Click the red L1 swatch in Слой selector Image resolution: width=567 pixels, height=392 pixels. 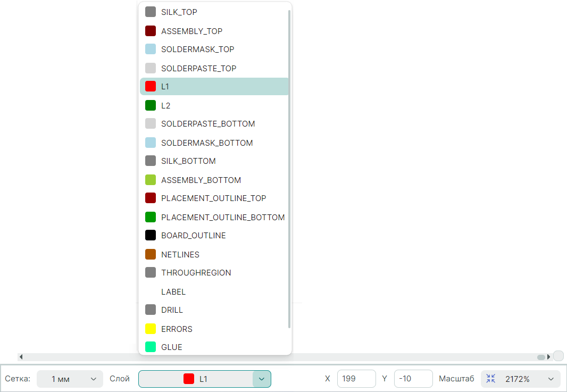click(x=189, y=379)
